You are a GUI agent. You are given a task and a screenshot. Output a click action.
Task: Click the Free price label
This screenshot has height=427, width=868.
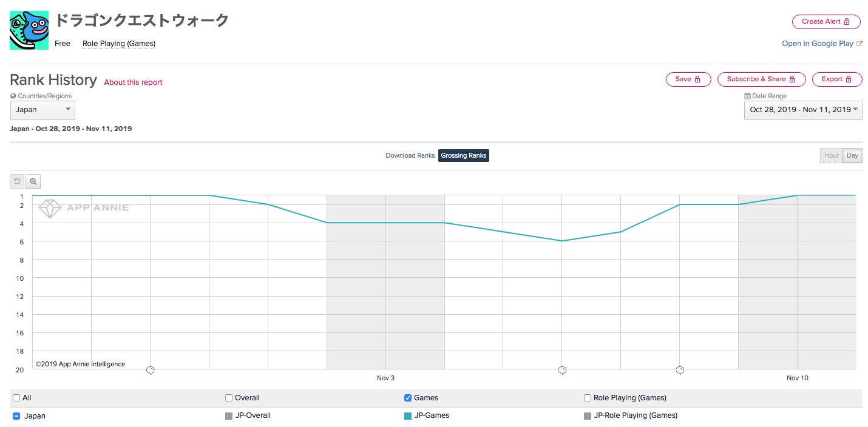[x=63, y=44]
